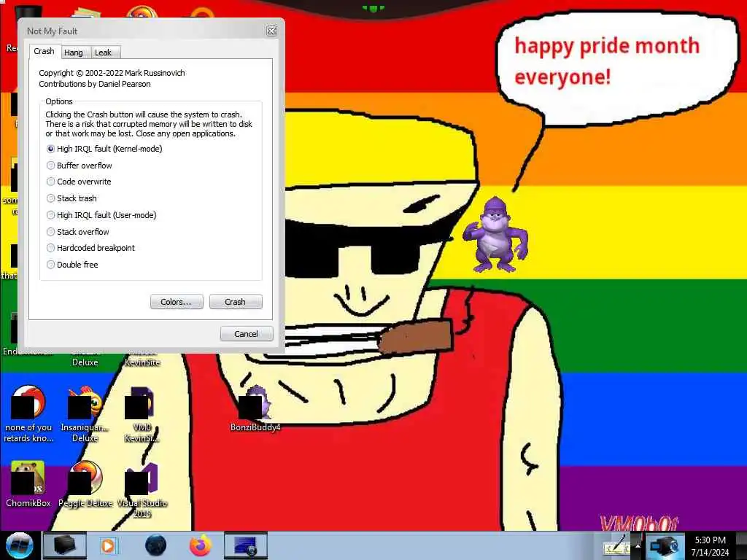Image resolution: width=747 pixels, height=560 pixels.
Task: Click the Crash button
Action: tap(236, 302)
